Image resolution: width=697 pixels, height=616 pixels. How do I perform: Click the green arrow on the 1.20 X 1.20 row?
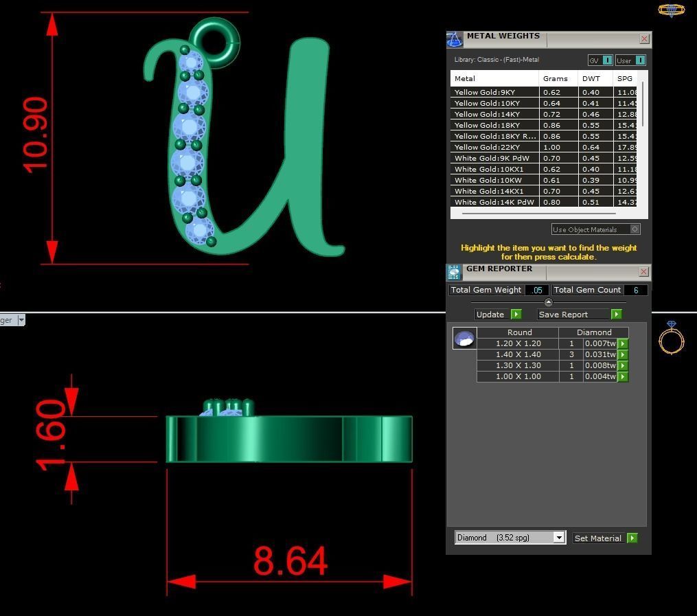pyautogui.click(x=623, y=343)
